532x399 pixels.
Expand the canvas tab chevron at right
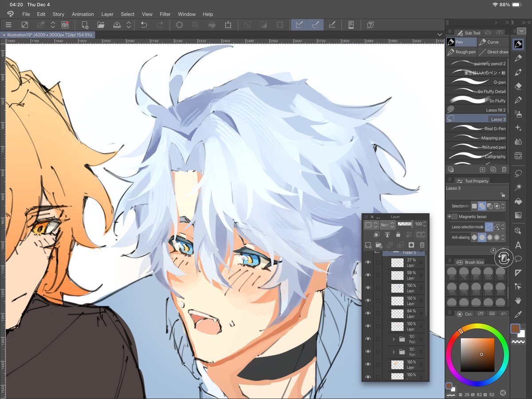tap(439, 34)
